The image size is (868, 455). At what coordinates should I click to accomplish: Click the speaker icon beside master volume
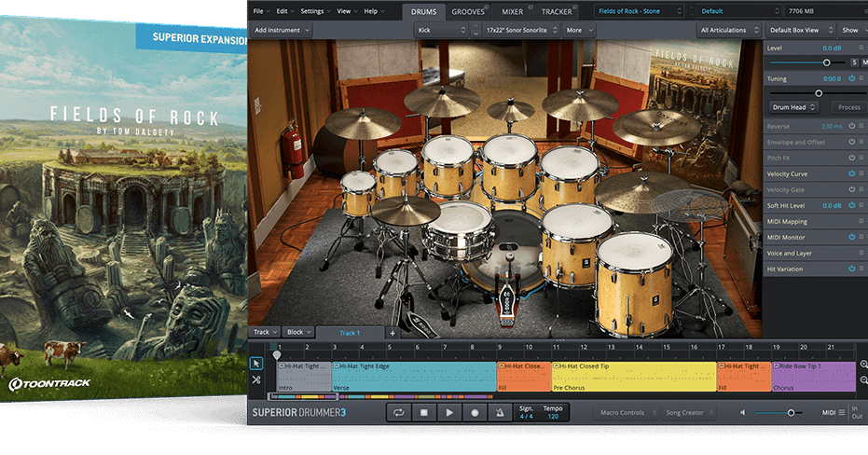(x=743, y=412)
